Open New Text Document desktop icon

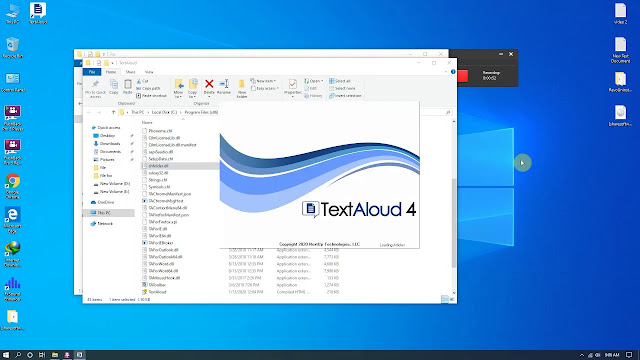(620, 49)
